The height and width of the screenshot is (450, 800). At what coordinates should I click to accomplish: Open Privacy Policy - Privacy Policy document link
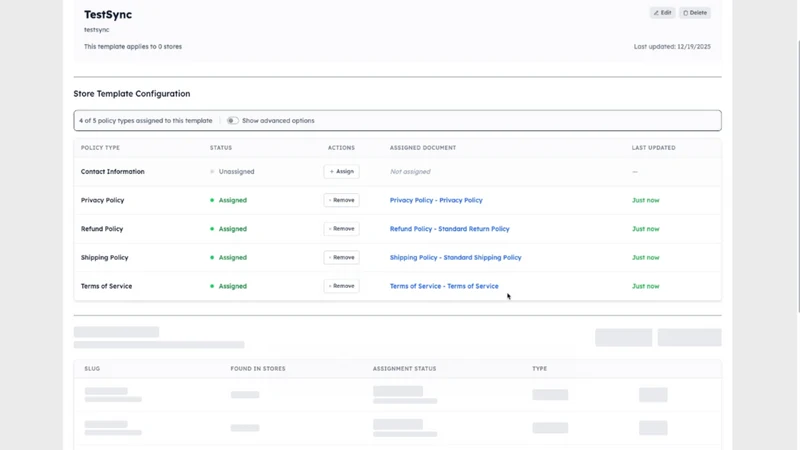436,200
